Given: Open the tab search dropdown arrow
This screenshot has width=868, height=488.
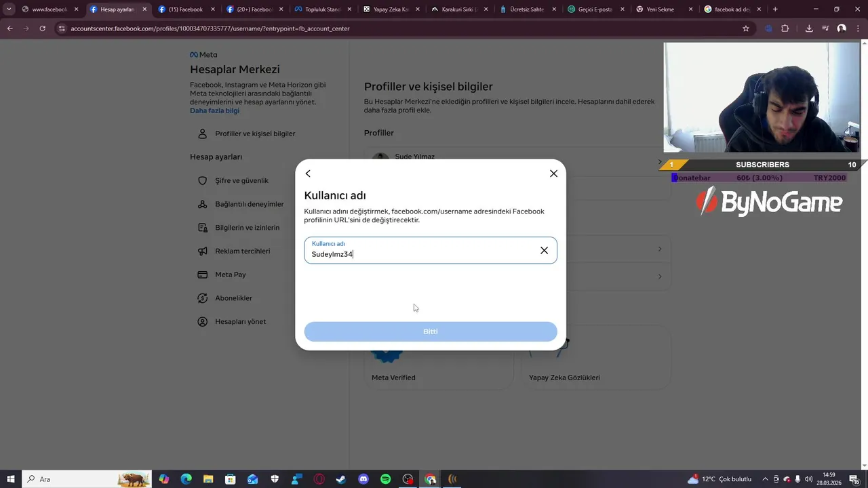Looking at the screenshot, I should point(9,9).
